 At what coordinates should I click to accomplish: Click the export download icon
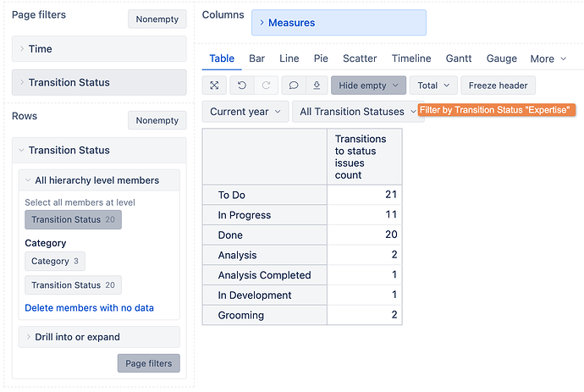316,86
